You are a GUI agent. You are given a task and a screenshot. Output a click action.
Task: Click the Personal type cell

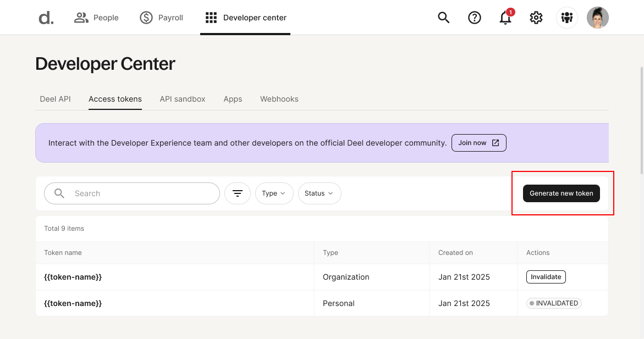338,303
